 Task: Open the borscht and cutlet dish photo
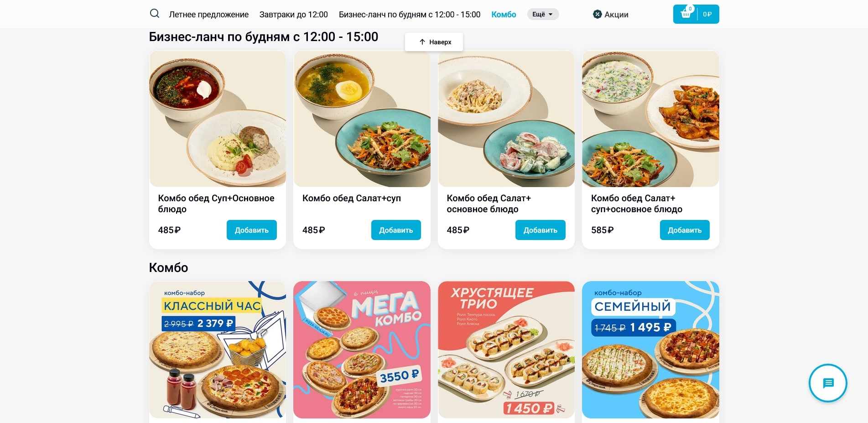tap(218, 119)
